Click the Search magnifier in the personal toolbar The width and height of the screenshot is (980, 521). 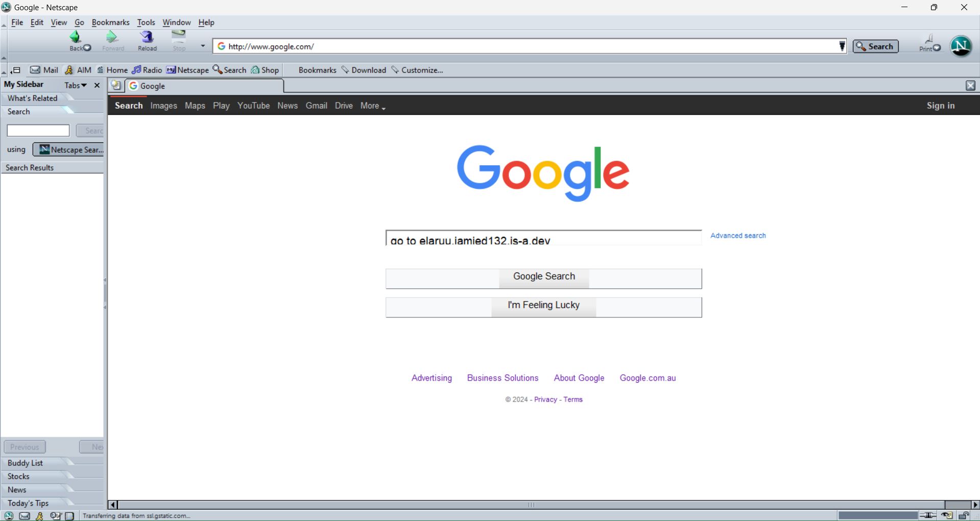[230, 70]
